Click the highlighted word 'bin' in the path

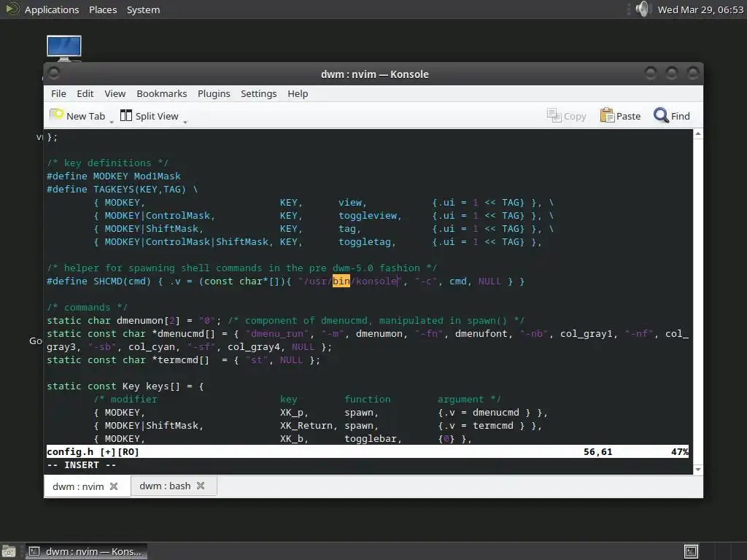point(341,281)
